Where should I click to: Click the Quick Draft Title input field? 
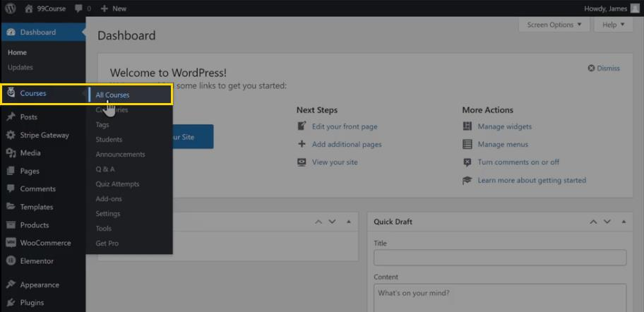[500, 258]
